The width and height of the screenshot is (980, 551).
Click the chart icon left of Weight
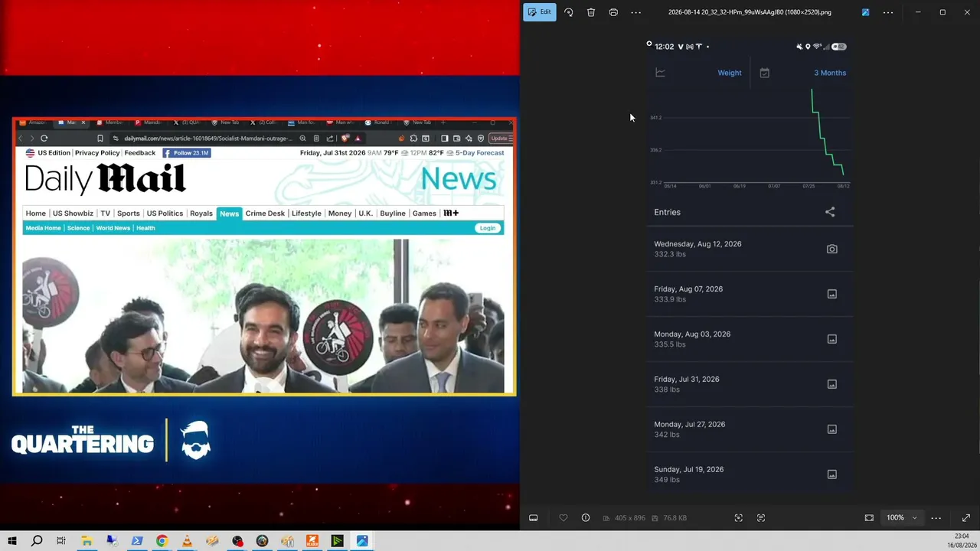point(660,73)
